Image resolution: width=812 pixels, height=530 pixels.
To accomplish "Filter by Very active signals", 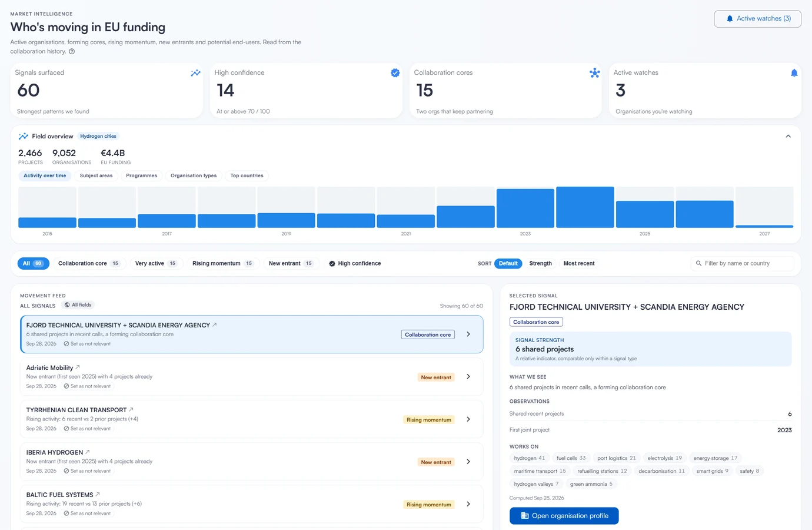I will (x=156, y=263).
